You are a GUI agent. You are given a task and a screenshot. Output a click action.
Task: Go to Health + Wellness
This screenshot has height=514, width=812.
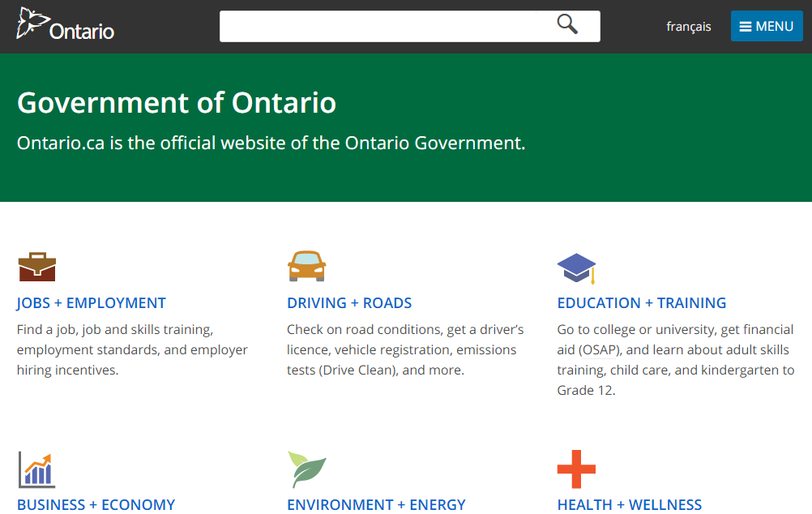630,504
